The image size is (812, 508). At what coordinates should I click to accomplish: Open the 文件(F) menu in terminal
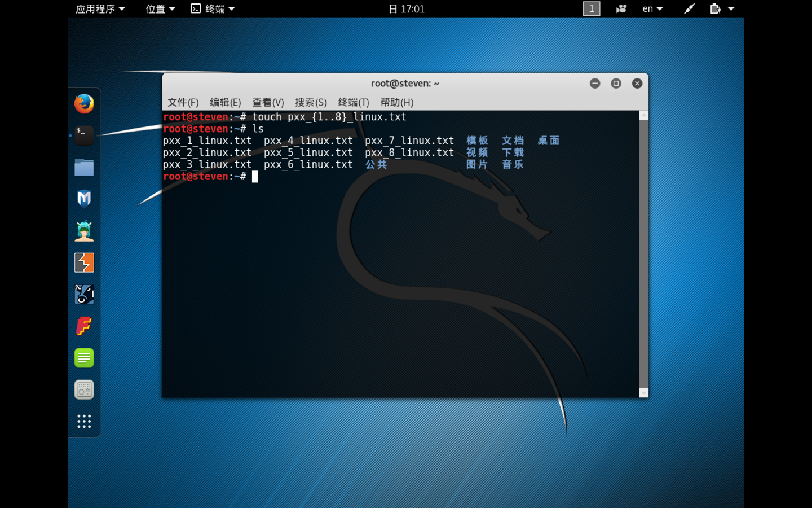183,102
